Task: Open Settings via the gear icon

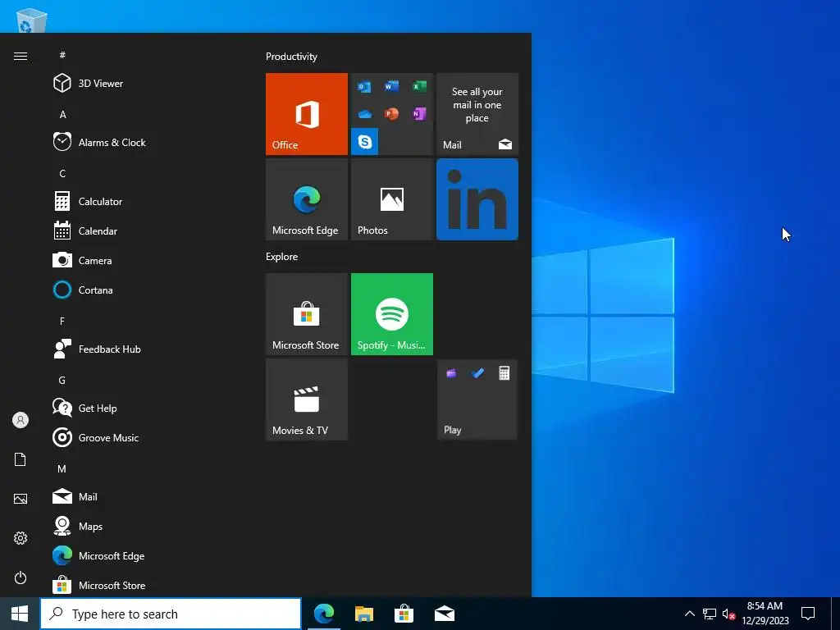Action: pyautogui.click(x=21, y=538)
